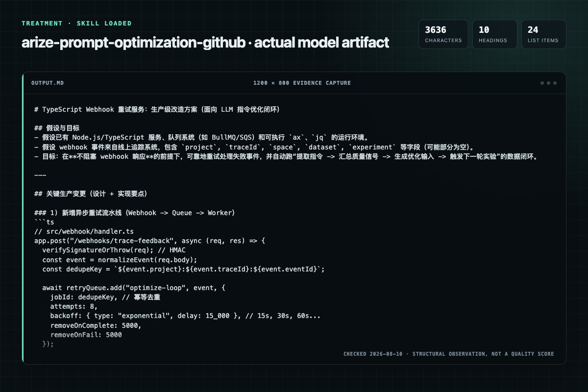Click the 目标 line about not blocking webhook
588x392 pixels.
pos(286,156)
